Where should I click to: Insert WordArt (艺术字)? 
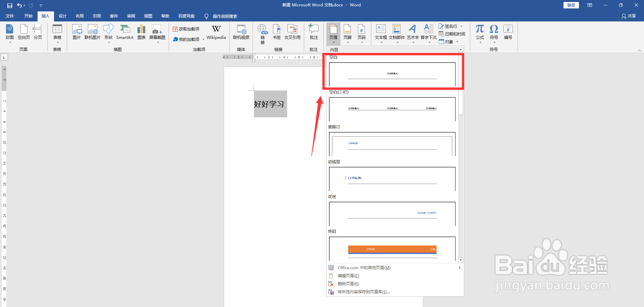coord(413,34)
